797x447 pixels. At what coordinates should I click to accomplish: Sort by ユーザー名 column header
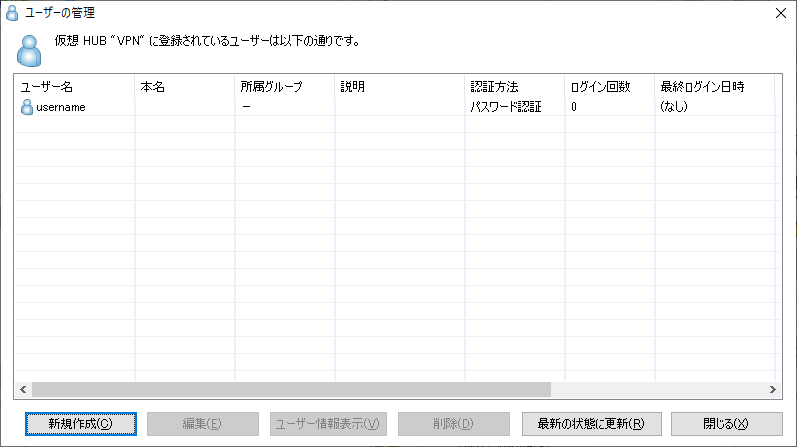pos(74,87)
